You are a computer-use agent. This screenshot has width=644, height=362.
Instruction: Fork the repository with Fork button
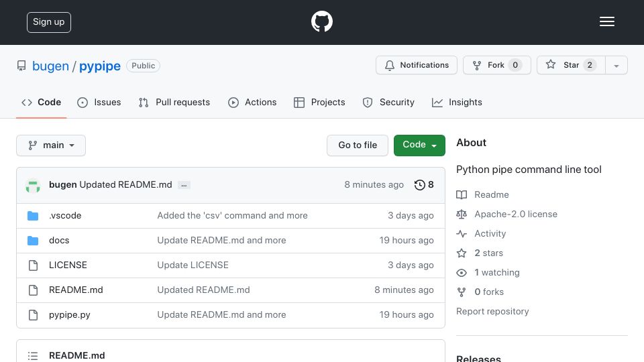(x=497, y=65)
